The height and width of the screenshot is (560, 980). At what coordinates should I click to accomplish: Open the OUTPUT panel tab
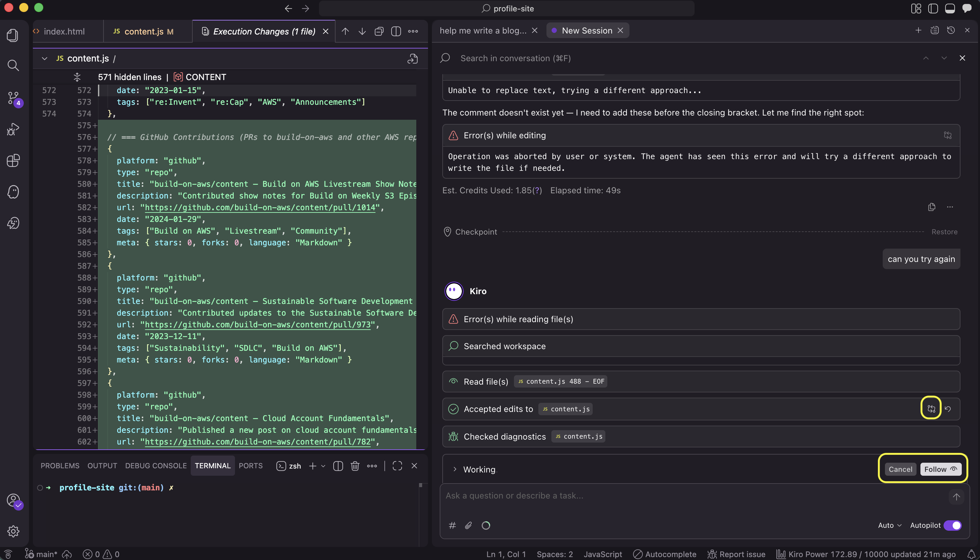click(102, 466)
